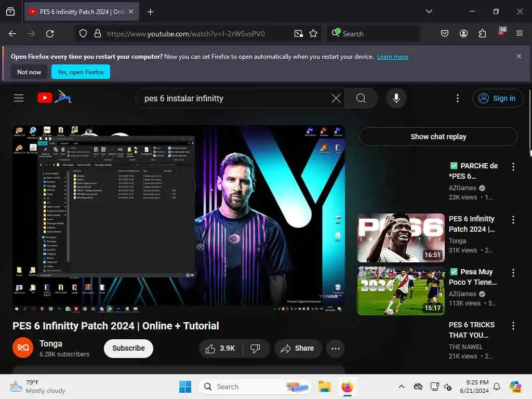Open the Tonga channel name link
This screenshot has width=532, height=399.
coord(51,344)
